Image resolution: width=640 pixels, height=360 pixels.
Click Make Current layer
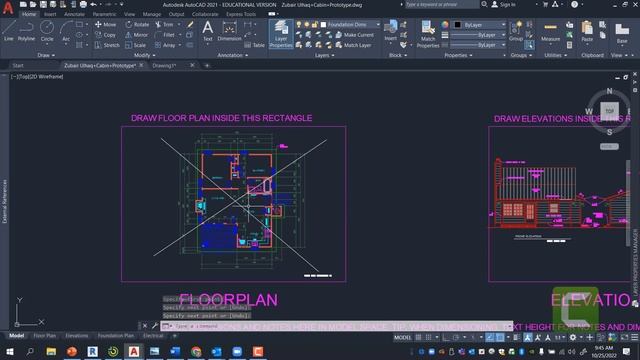[x=354, y=35]
